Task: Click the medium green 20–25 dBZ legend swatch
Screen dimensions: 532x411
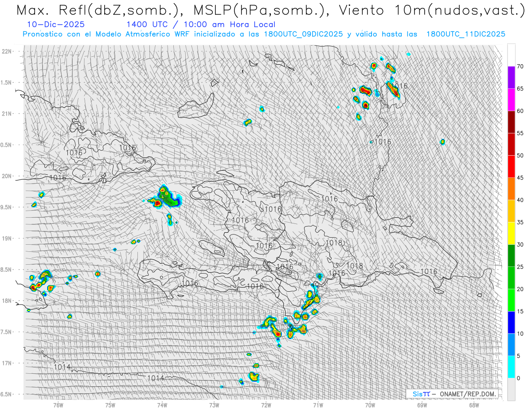Action: click(x=511, y=278)
